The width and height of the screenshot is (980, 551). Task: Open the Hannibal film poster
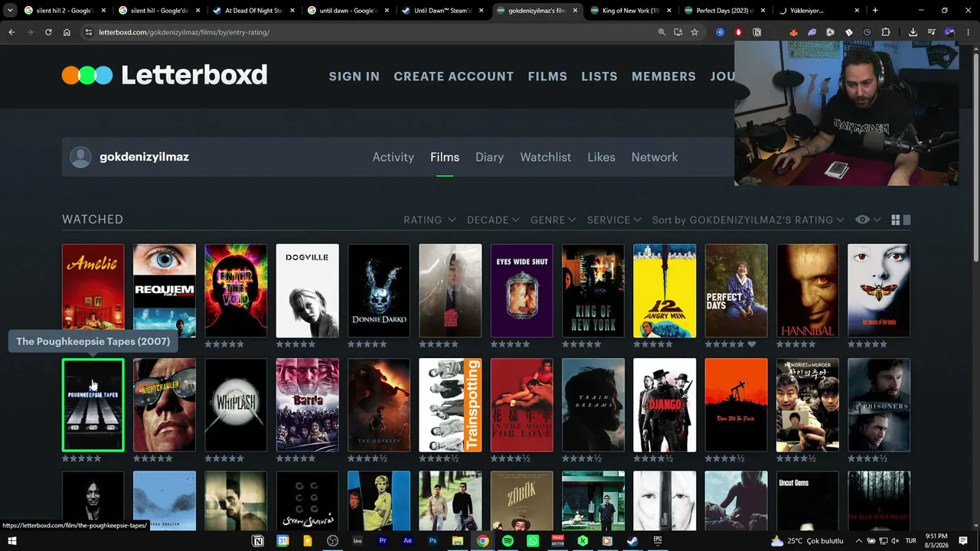click(x=808, y=291)
